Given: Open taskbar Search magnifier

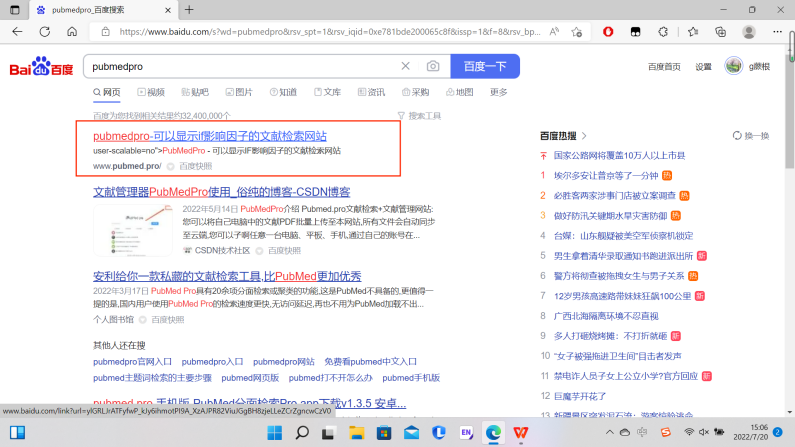Looking at the screenshot, I should [302, 433].
